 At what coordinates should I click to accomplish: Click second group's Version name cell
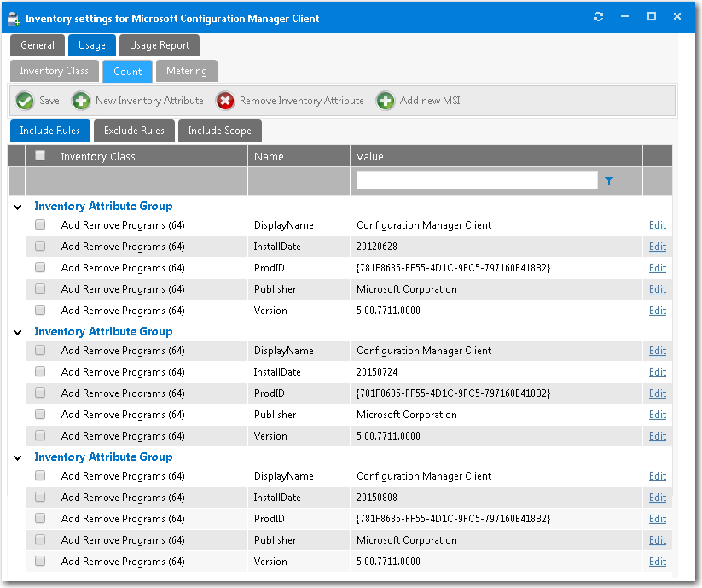pos(270,436)
